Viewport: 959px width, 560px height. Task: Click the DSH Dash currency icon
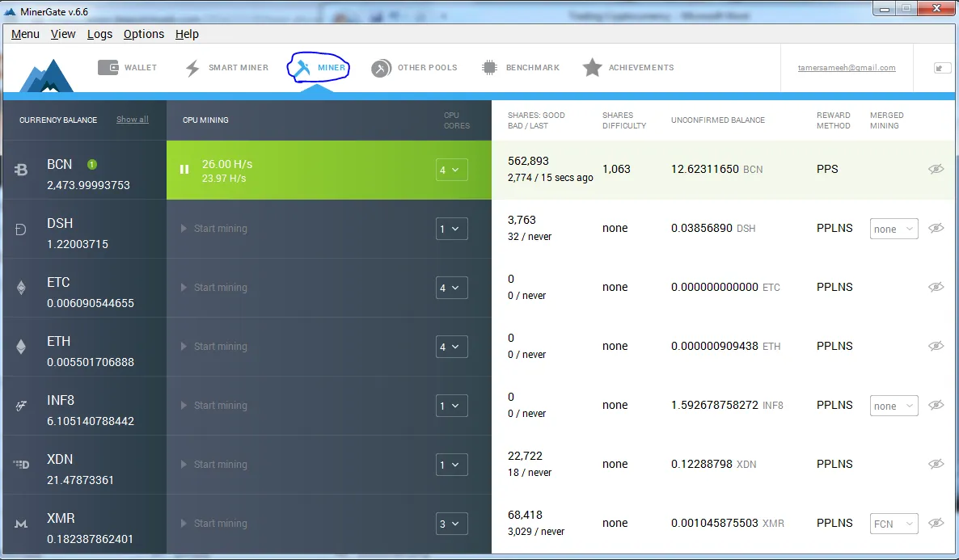click(x=21, y=229)
